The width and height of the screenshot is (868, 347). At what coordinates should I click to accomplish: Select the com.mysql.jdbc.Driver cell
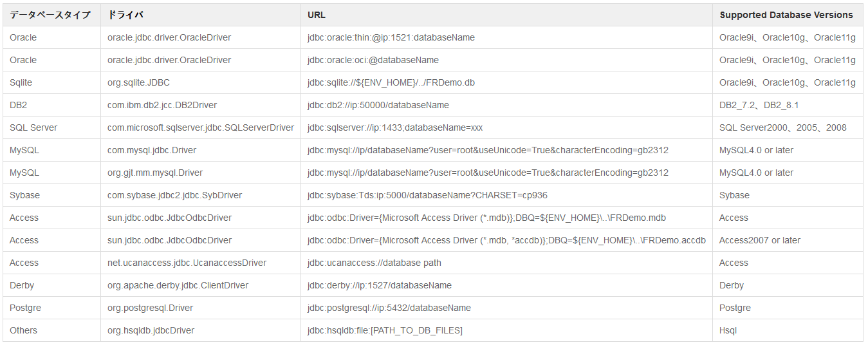click(x=200, y=150)
